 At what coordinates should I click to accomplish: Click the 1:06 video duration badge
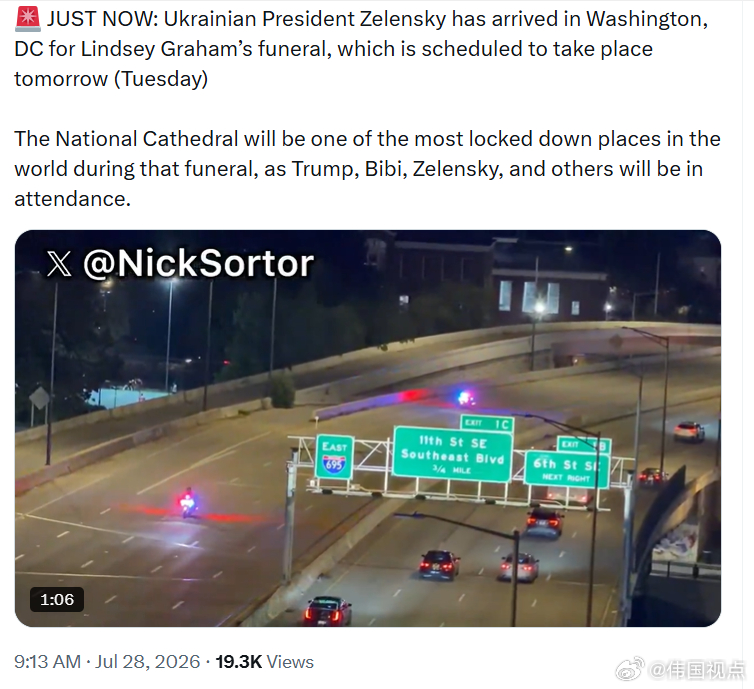click(x=57, y=600)
